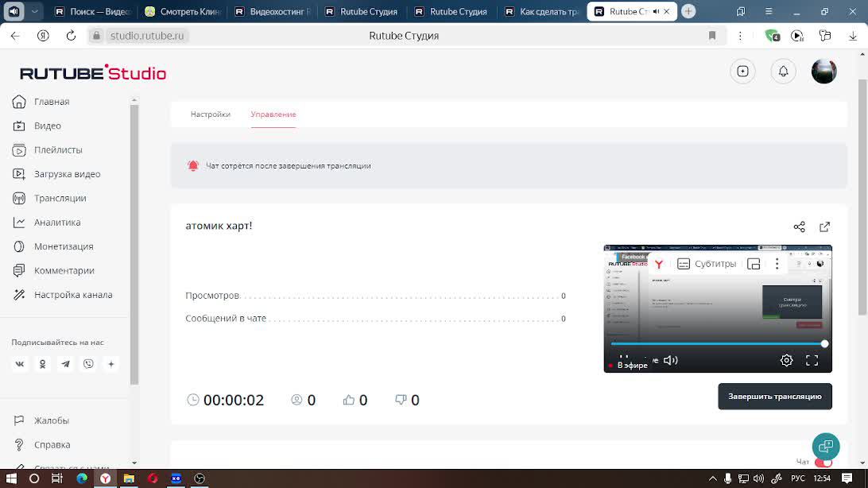Open the Dzen star social link
The height and width of the screenshot is (488, 868).
(111, 364)
